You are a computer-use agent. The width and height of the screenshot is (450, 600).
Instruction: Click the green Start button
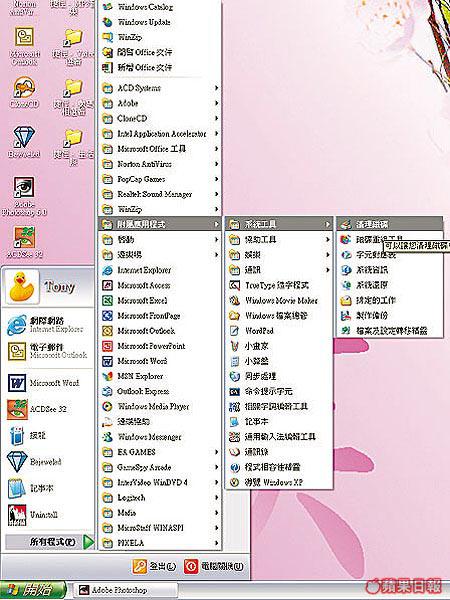click(x=33, y=590)
